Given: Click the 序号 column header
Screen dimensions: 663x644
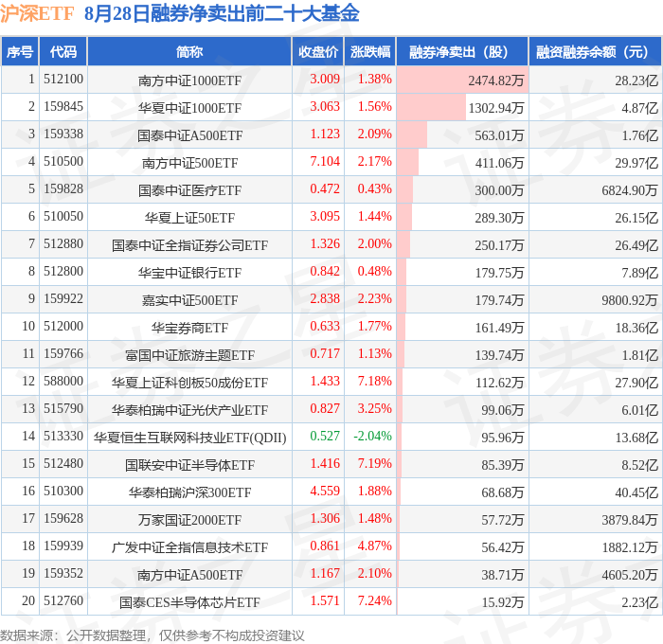Looking at the screenshot, I should (x=20, y=51).
